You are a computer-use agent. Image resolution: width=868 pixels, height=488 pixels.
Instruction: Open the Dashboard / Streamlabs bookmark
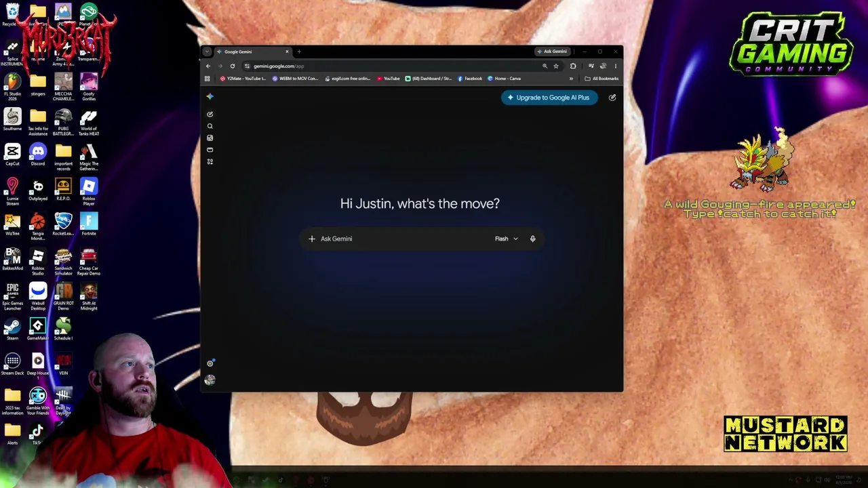(x=429, y=79)
